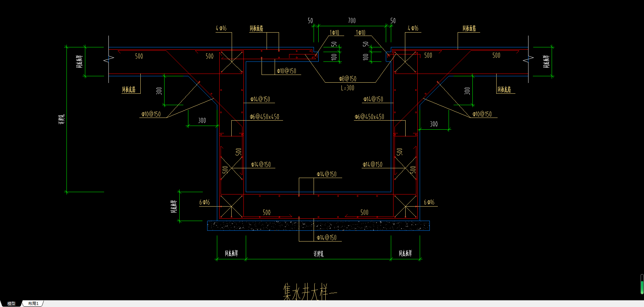Select the right 同板面筋 label

click(x=469, y=29)
